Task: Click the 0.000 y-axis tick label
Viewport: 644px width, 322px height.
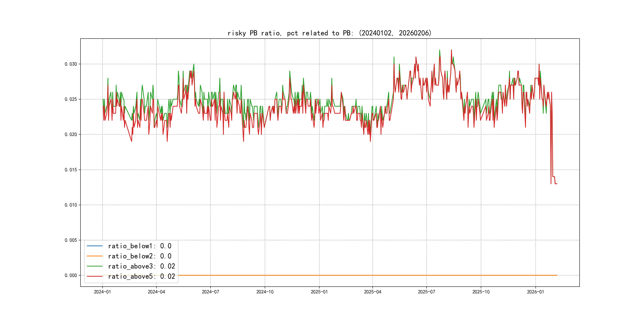Action: point(71,275)
